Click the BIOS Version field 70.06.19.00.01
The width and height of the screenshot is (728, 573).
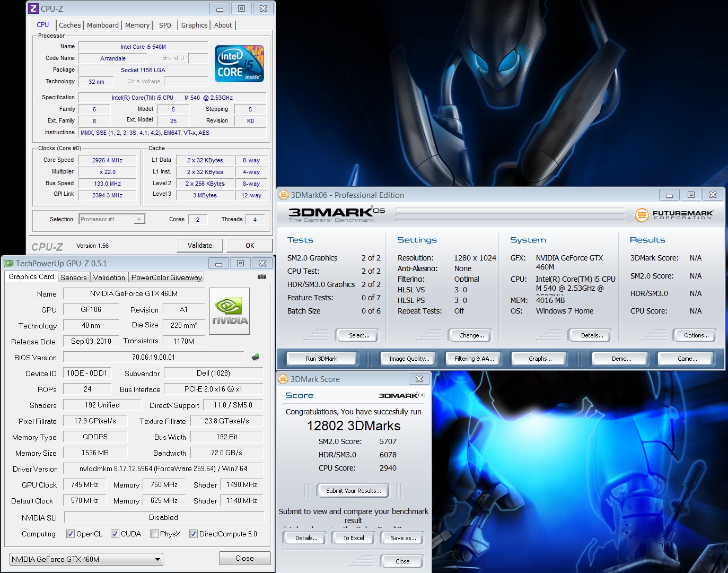[153, 357]
